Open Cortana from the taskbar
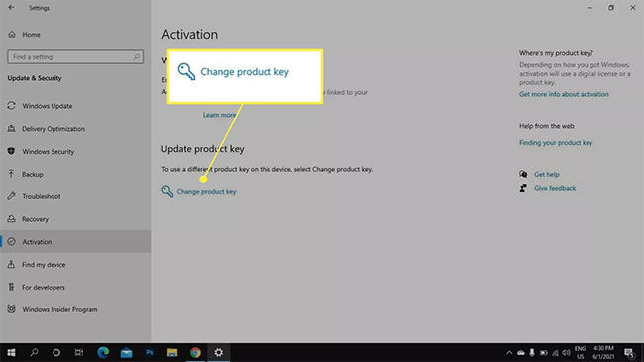Viewport: 644px width, 362px height. 56,352
